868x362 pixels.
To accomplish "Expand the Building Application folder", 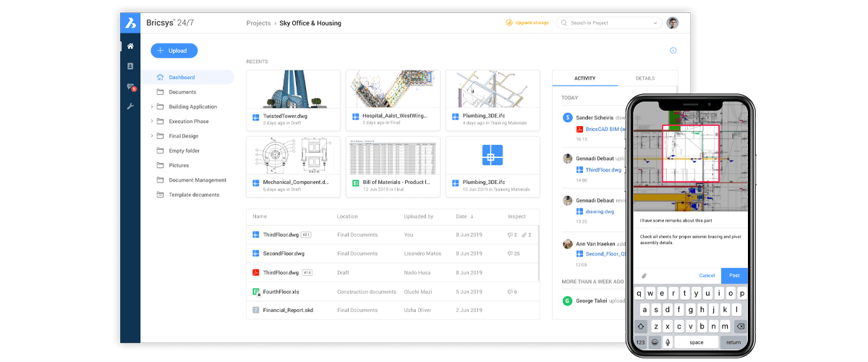I will tap(151, 107).
